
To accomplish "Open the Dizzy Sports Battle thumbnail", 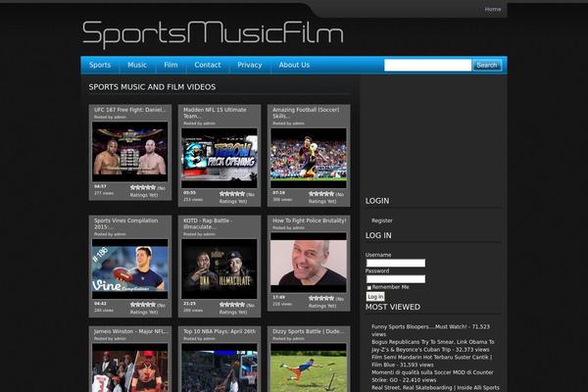I will click(x=309, y=367).
